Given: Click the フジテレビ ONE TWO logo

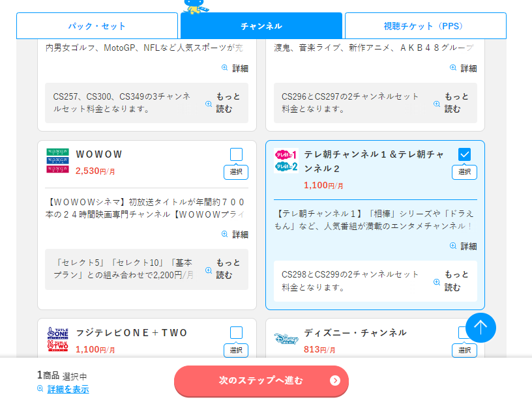Looking at the screenshot, I should 57,339.
